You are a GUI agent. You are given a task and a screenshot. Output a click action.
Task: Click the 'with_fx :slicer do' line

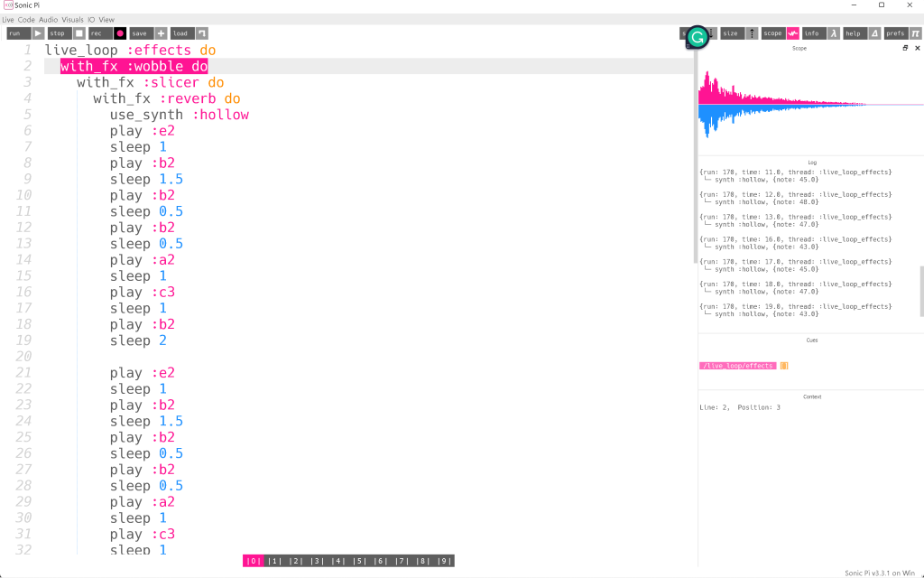(x=151, y=82)
